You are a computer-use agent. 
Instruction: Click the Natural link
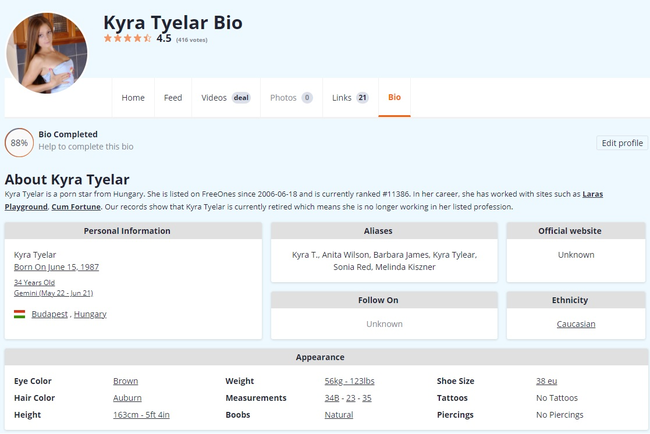339,415
